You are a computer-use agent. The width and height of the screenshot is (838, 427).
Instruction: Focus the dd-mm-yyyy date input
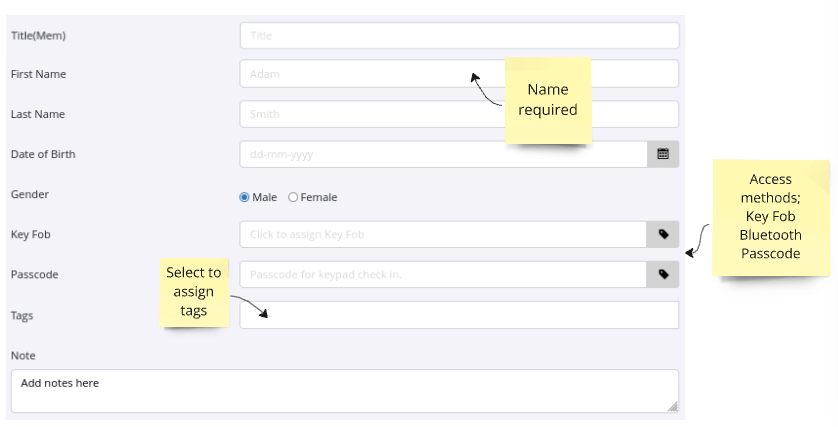click(x=443, y=154)
